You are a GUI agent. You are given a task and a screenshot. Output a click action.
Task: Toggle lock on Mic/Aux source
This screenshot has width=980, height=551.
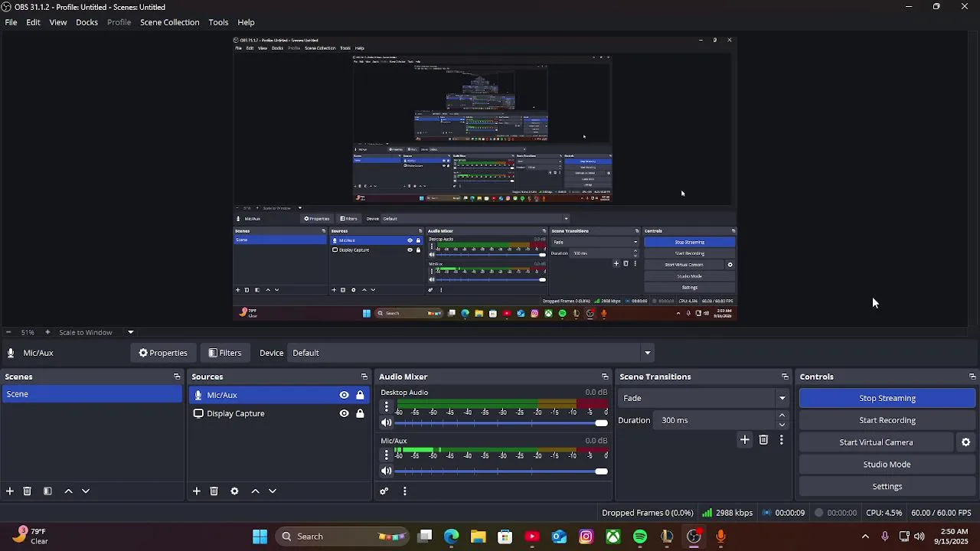point(360,395)
